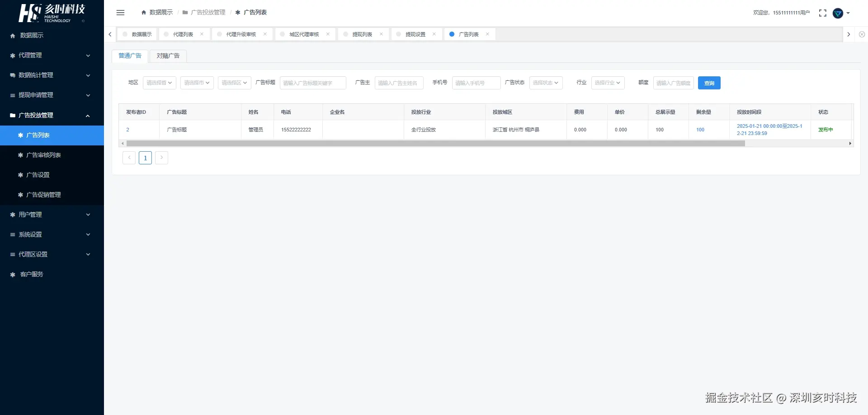This screenshot has width=868, height=415.
Task: Click the 剩余量 value 100 link
Action: click(700, 130)
